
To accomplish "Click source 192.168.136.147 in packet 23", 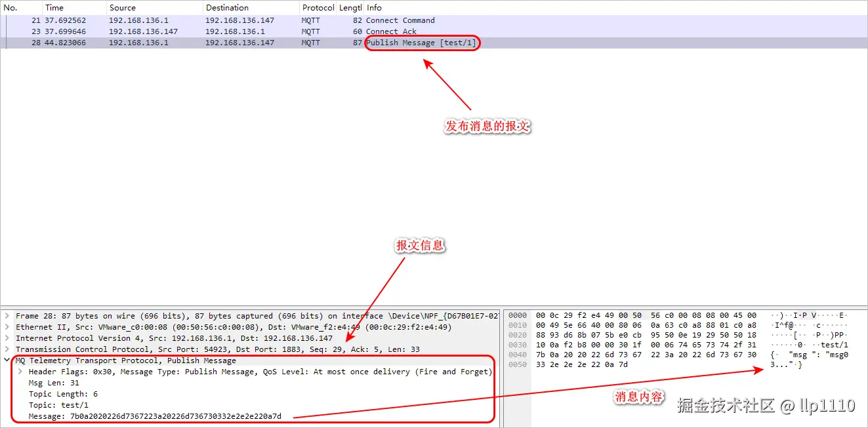I will pyautogui.click(x=143, y=31).
